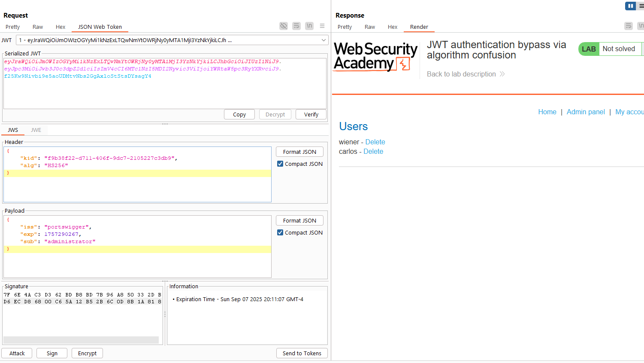644x363 pixels.
Task: Switch to the JWE tab
Action: coord(36,130)
